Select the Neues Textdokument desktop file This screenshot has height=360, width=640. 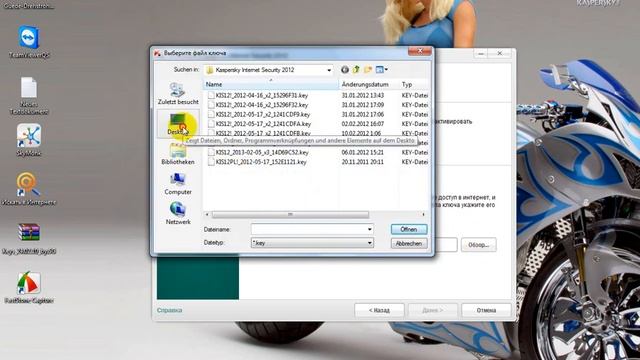[29, 96]
